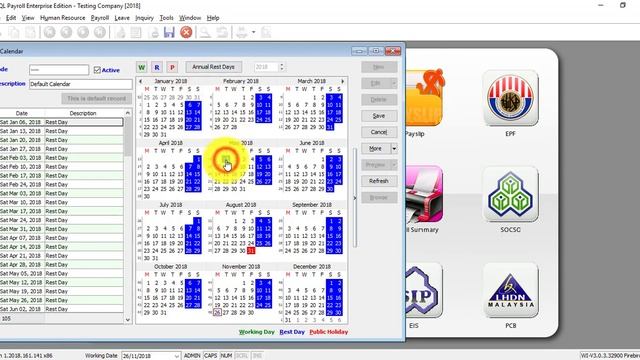
Task: Click the Refresh button
Action: (379, 181)
